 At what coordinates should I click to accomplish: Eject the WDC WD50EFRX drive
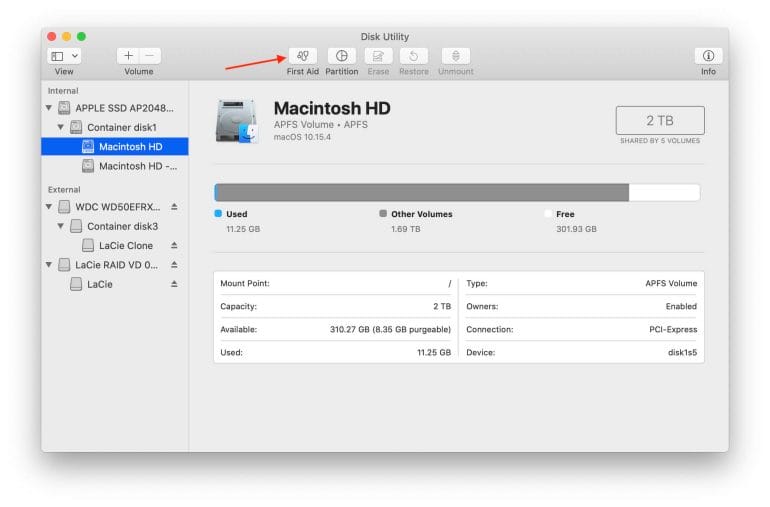point(174,207)
